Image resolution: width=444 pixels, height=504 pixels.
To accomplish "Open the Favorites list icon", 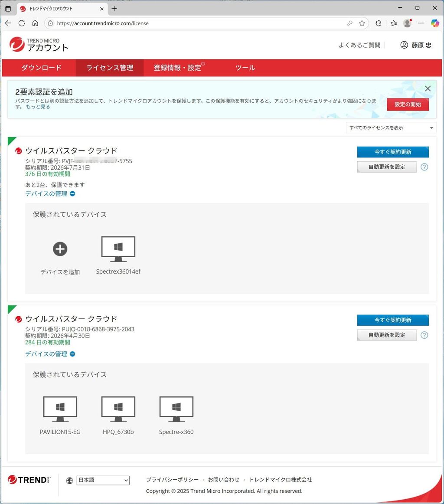I will point(394,23).
